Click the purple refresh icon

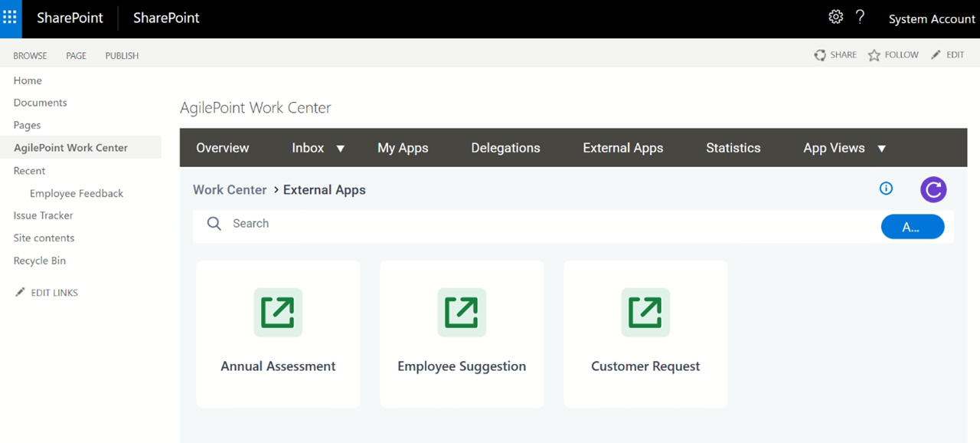click(x=933, y=189)
